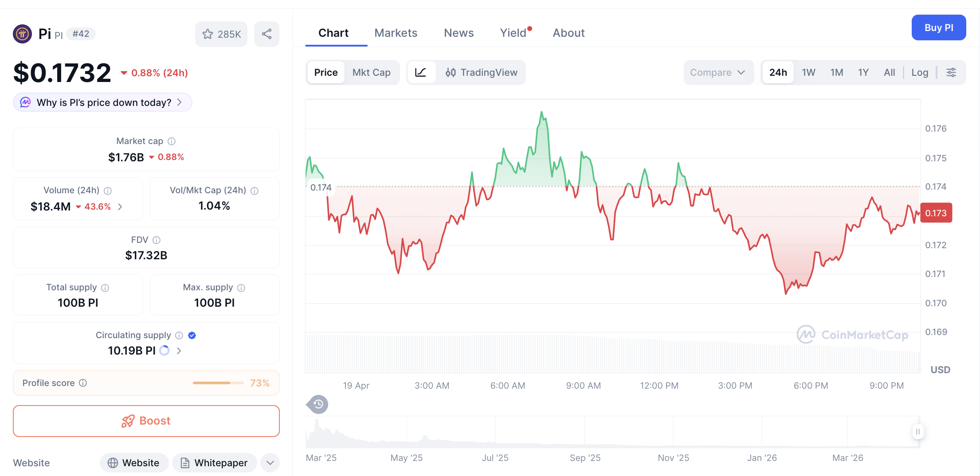The height and width of the screenshot is (476, 980).
Task: Open the Markets tab
Action: click(396, 33)
